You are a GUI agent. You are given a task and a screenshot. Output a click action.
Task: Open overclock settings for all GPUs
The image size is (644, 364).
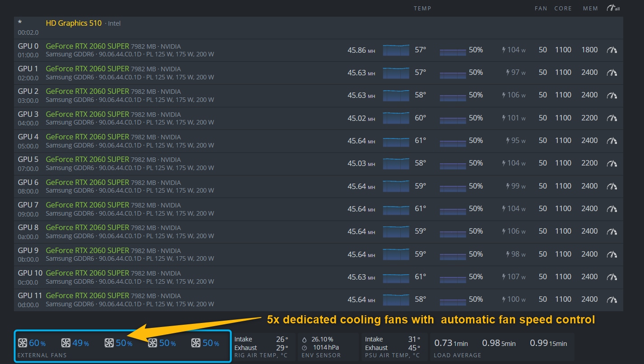point(613,8)
